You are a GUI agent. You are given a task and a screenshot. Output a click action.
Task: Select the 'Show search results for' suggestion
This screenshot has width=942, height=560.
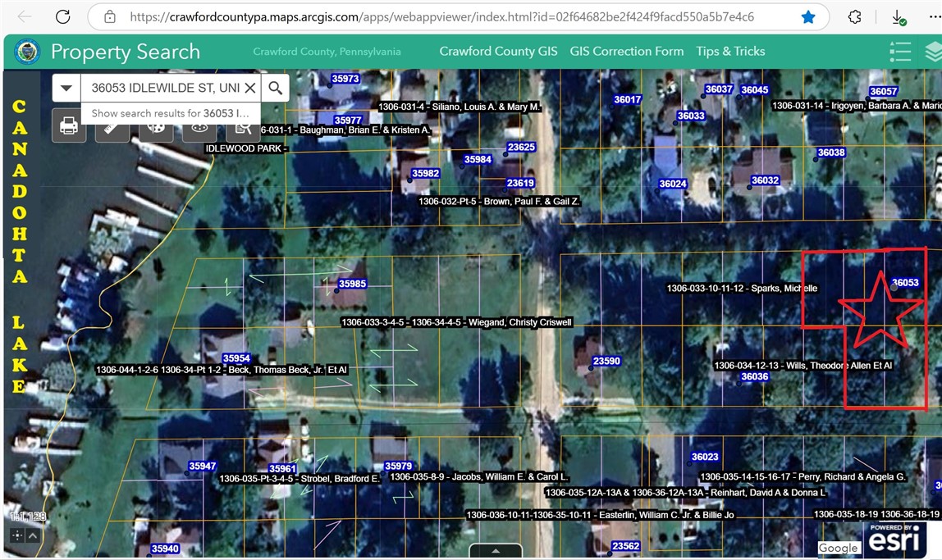170,113
